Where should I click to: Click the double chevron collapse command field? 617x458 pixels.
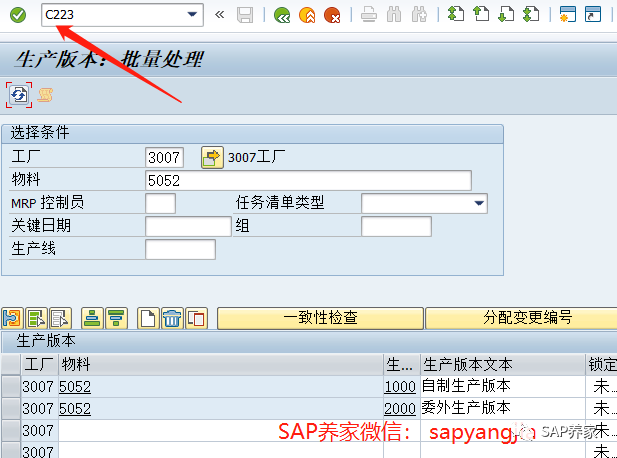coord(219,15)
